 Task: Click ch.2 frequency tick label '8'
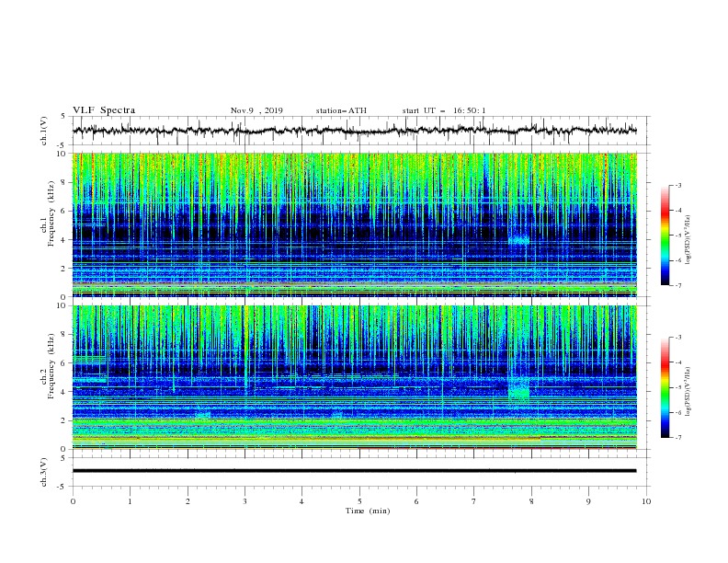(x=63, y=335)
